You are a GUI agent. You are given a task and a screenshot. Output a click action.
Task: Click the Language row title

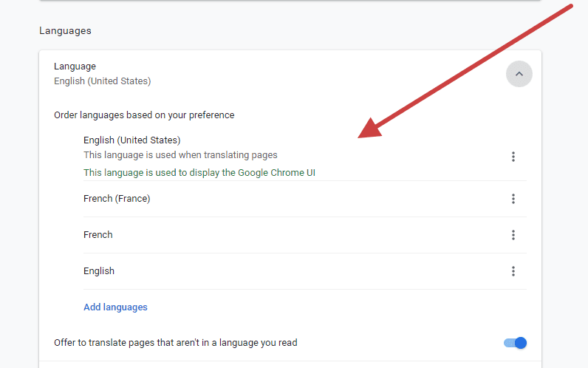(x=75, y=67)
